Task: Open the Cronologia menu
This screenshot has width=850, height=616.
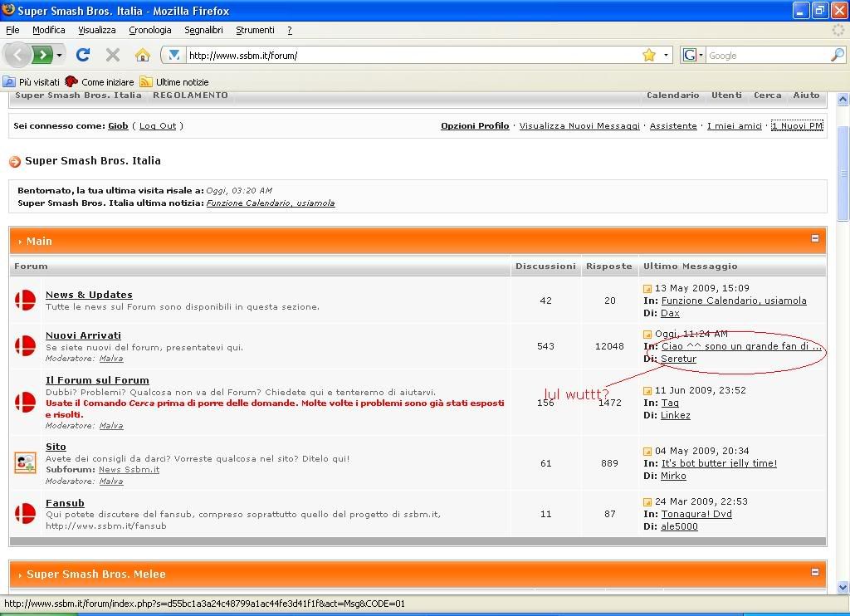Action: (150, 30)
